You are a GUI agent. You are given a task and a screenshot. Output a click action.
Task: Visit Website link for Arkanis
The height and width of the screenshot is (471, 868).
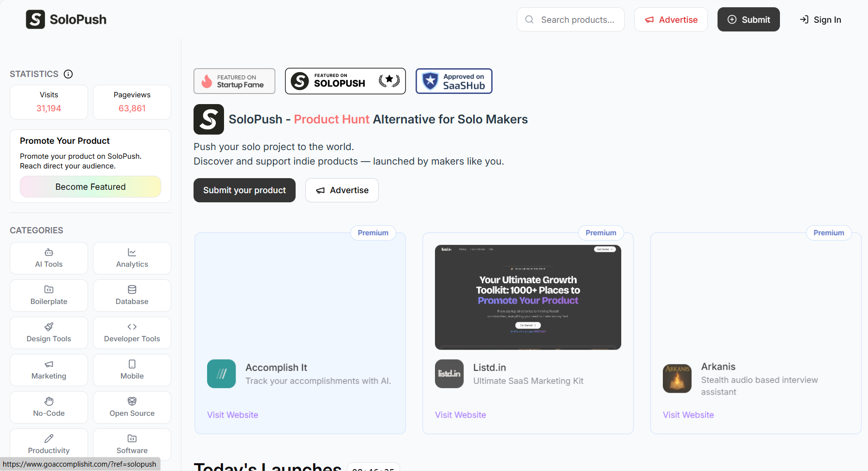(x=688, y=415)
